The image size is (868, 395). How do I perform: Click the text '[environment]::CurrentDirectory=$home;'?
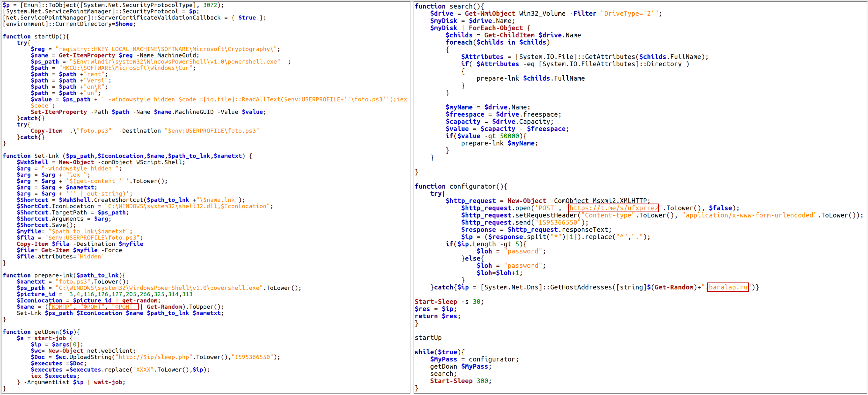coord(69,24)
